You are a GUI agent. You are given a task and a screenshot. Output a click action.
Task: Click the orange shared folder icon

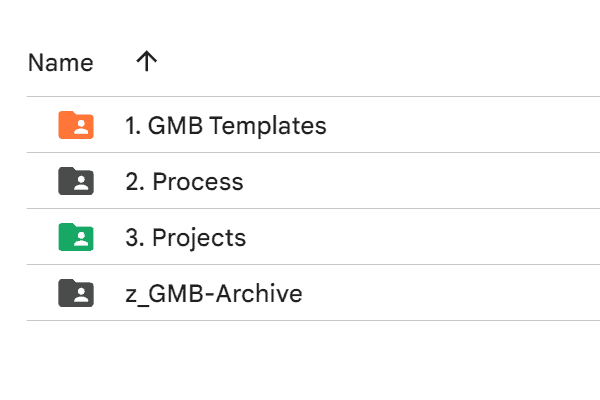pos(76,125)
